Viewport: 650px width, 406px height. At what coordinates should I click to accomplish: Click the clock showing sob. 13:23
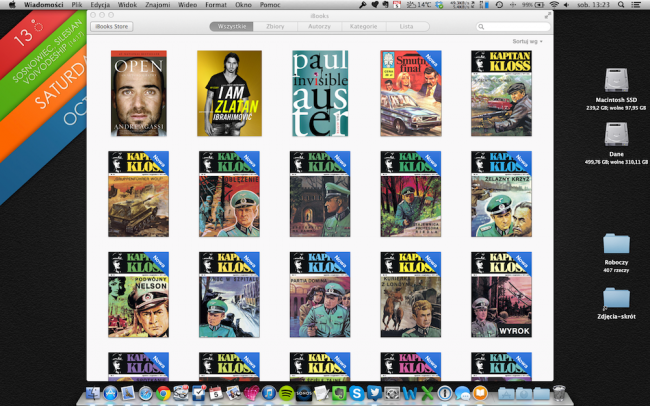pyautogui.click(x=595, y=5)
